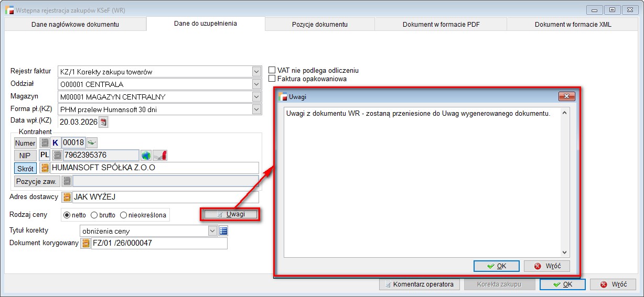Viewport: 644px width, 297px height.
Task: Select the 'brutto' price type radio button
Action: (x=94, y=215)
